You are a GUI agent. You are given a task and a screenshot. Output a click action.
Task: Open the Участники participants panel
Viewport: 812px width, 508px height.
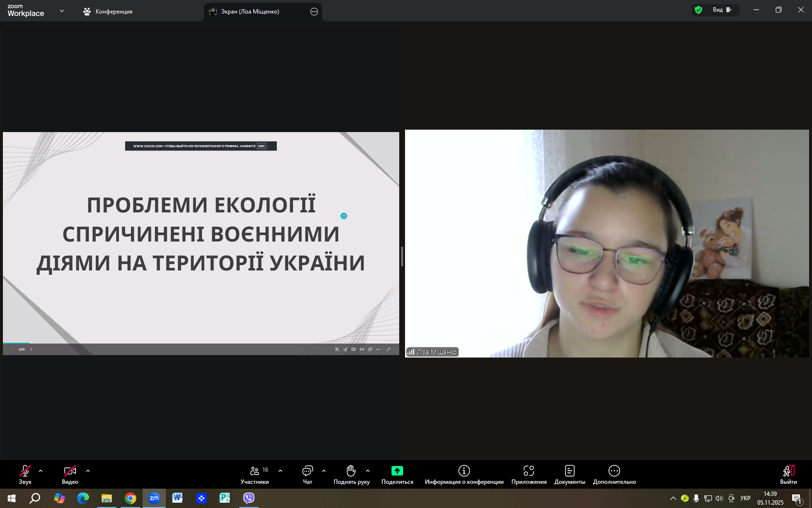point(255,475)
